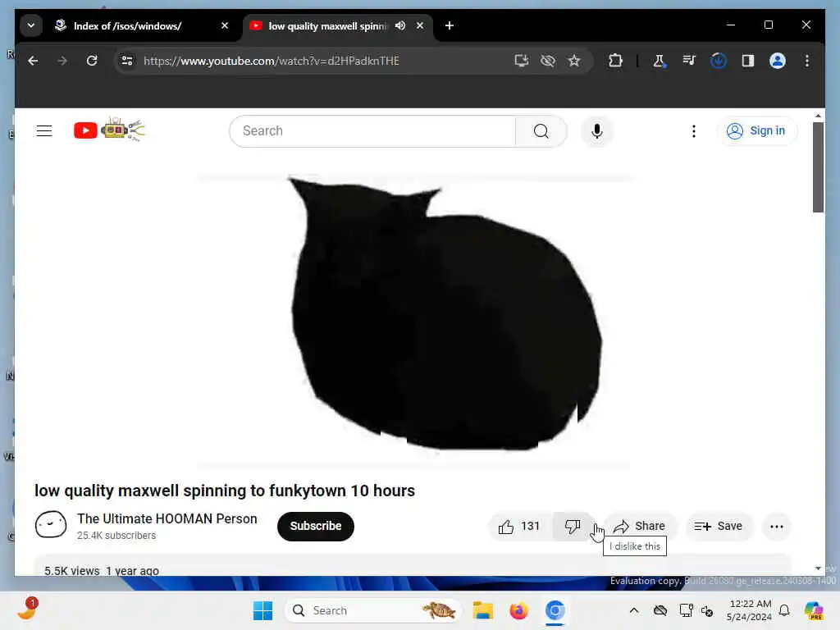
Task: Click the cloud sync tray icon
Action: 660,610
